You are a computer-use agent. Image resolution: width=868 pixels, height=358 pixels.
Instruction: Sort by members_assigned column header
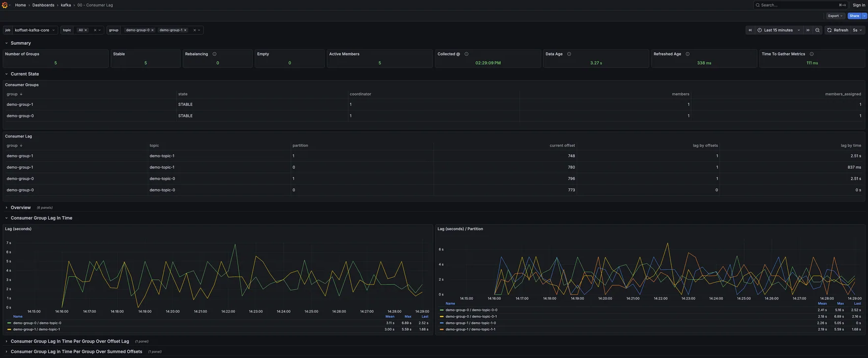pos(843,94)
